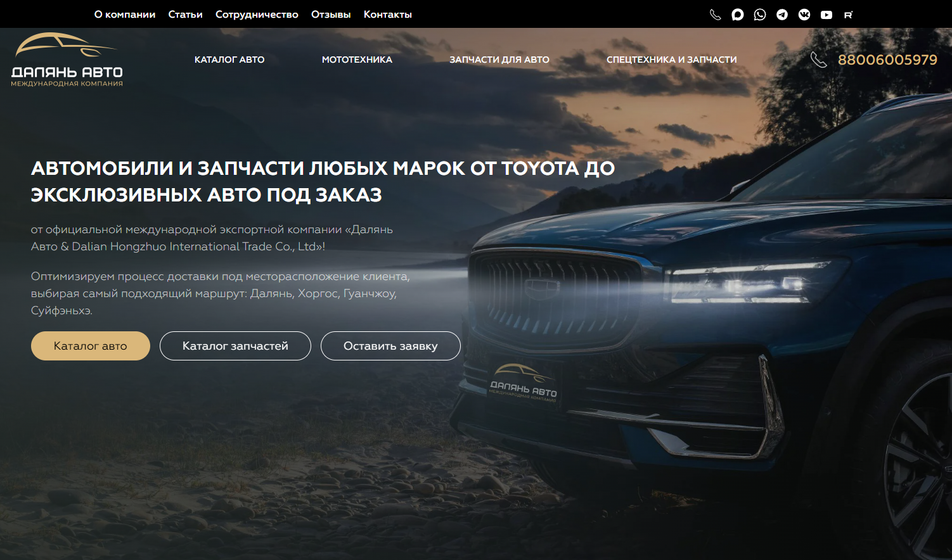Select МОТОТЕХНИКА in the main navigation

357,60
